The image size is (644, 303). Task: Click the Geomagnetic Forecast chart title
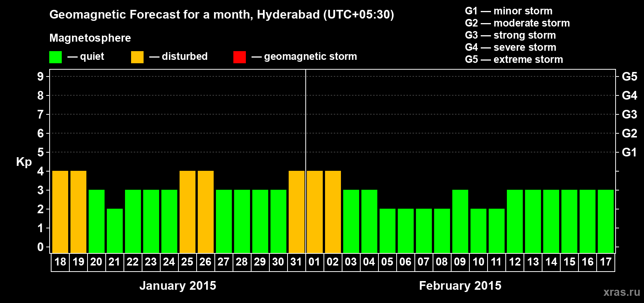[x=222, y=15]
